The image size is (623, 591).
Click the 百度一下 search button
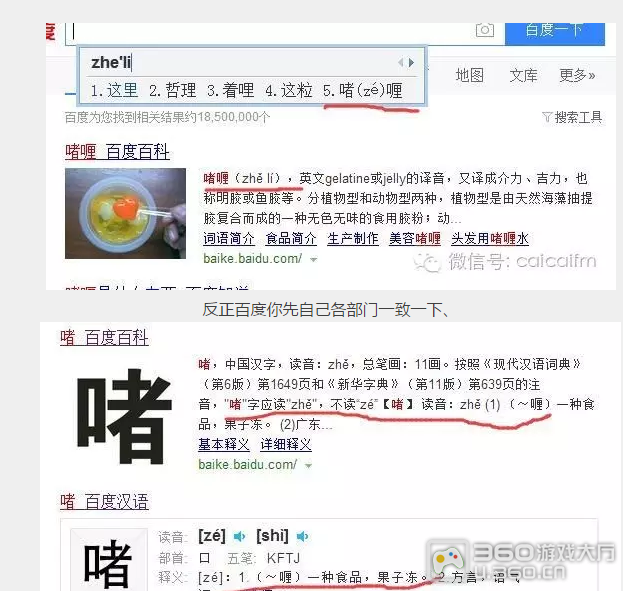tap(555, 33)
